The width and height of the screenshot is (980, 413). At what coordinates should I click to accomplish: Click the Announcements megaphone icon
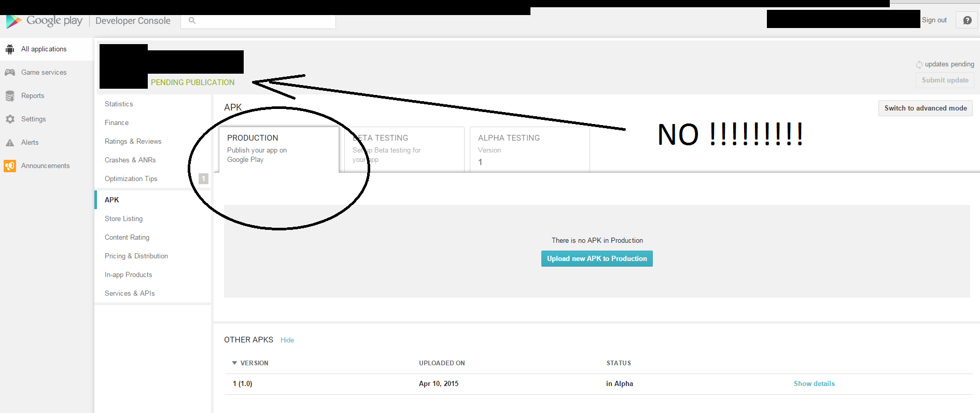[10, 166]
